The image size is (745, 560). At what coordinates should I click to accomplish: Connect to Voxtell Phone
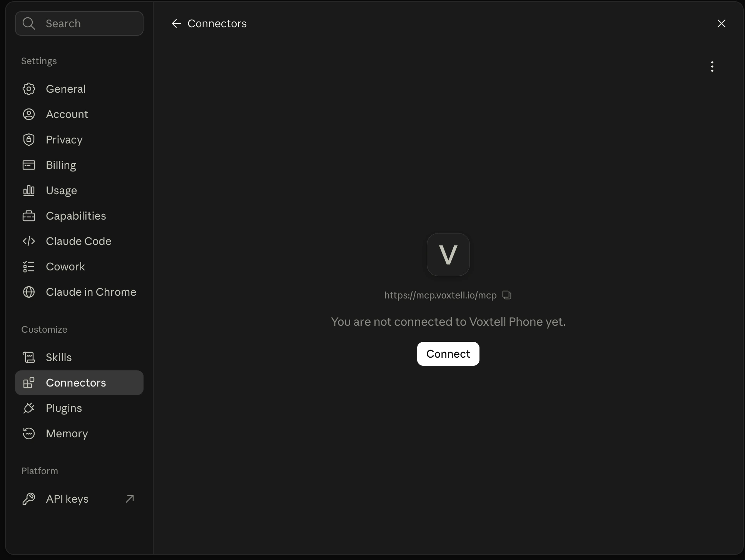click(448, 354)
